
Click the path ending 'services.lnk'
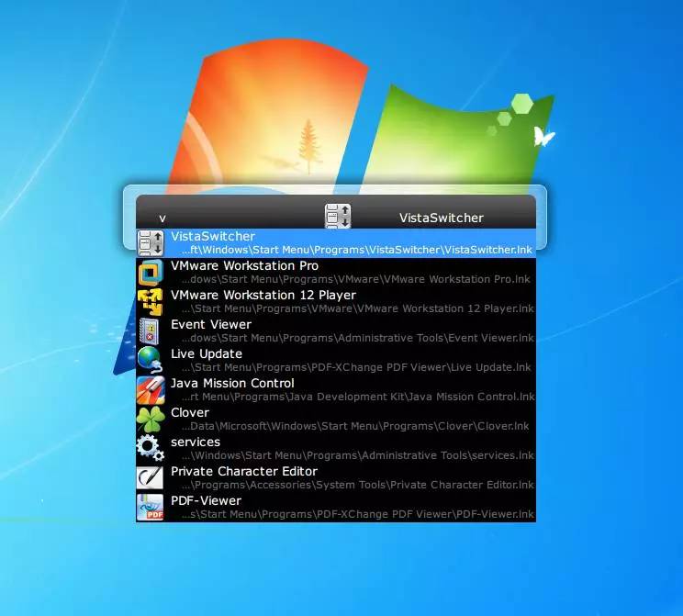click(x=358, y=455)
